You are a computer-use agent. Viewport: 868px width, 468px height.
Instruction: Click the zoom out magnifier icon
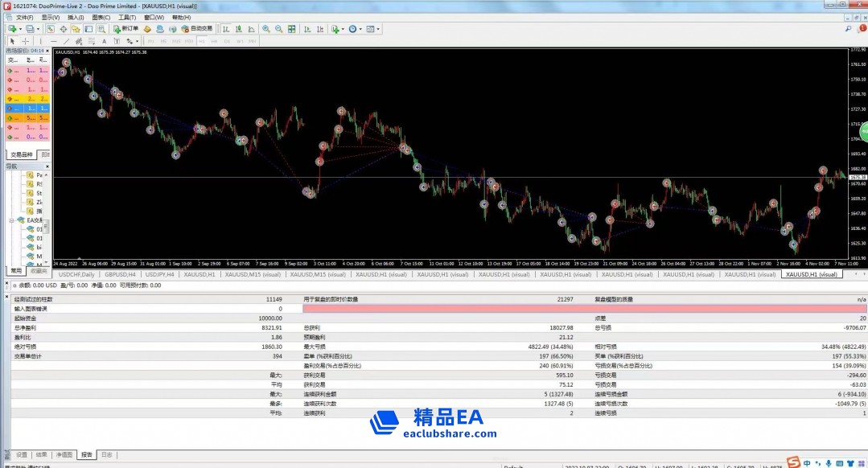279,29
